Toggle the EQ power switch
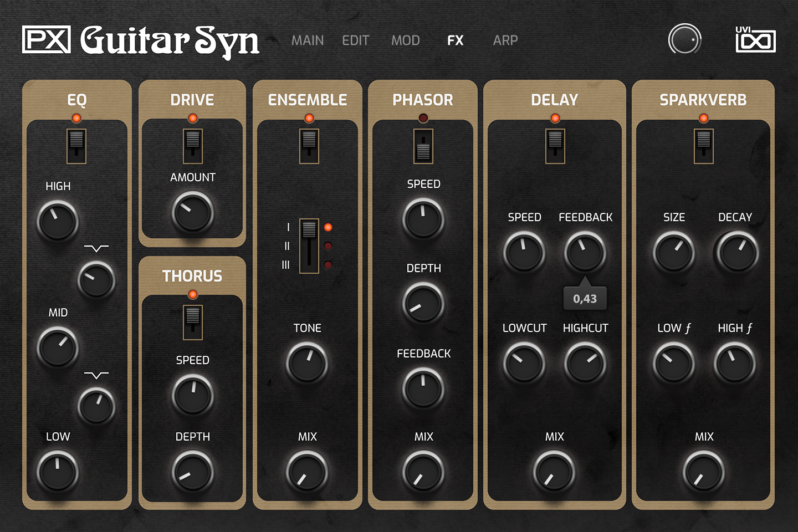Screen dimensions: 798x532 click(76, 146)
